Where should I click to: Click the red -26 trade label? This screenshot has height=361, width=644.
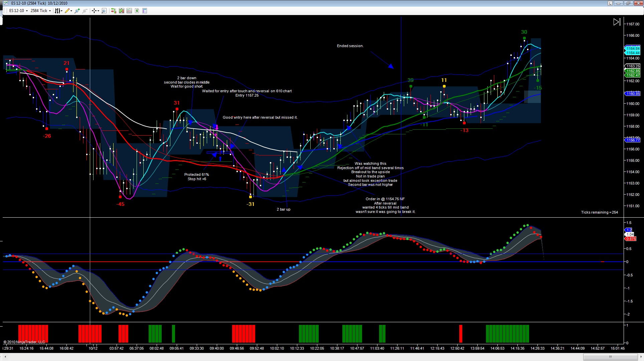coord(47,136)
